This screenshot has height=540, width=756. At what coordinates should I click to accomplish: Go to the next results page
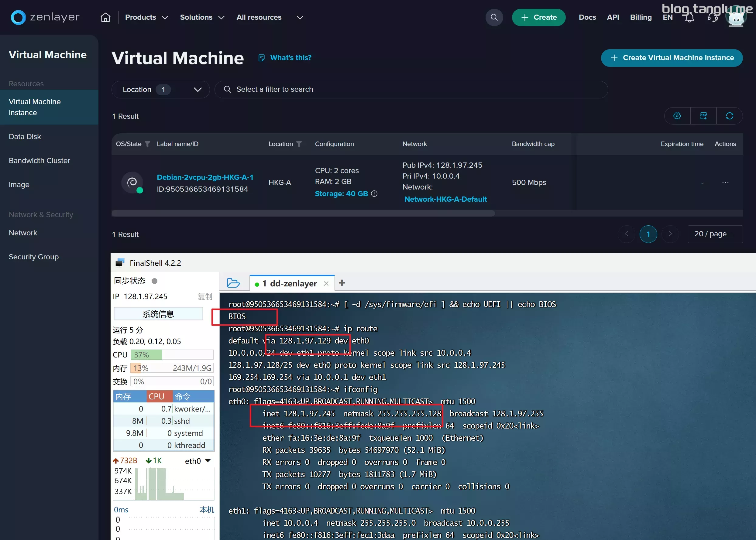(x=670, y=234)
